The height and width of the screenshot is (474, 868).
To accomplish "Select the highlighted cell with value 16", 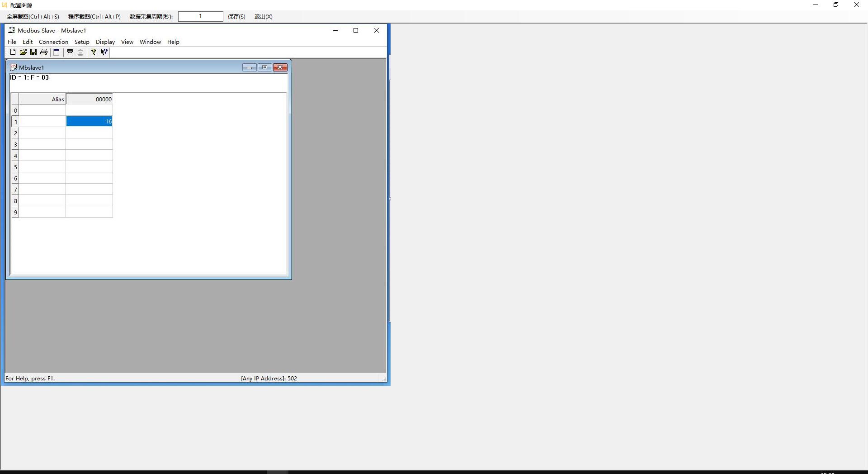I will (89, 121).
